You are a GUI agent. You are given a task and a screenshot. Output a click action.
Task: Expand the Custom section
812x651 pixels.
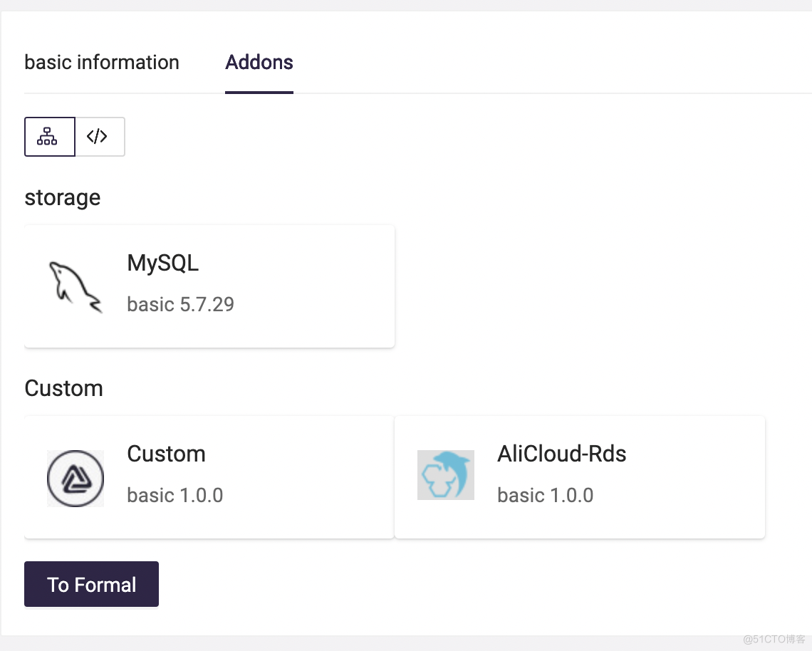coord(63,388)
